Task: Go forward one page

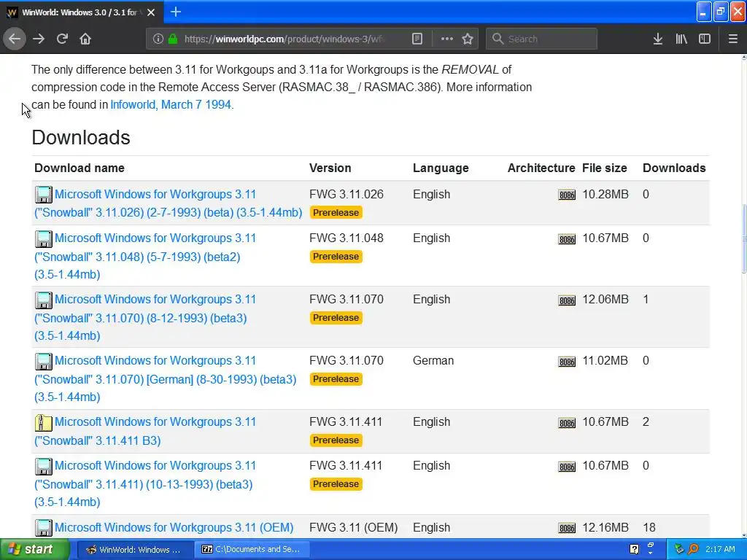Action: pyautogui.click(x=39, y=39)
